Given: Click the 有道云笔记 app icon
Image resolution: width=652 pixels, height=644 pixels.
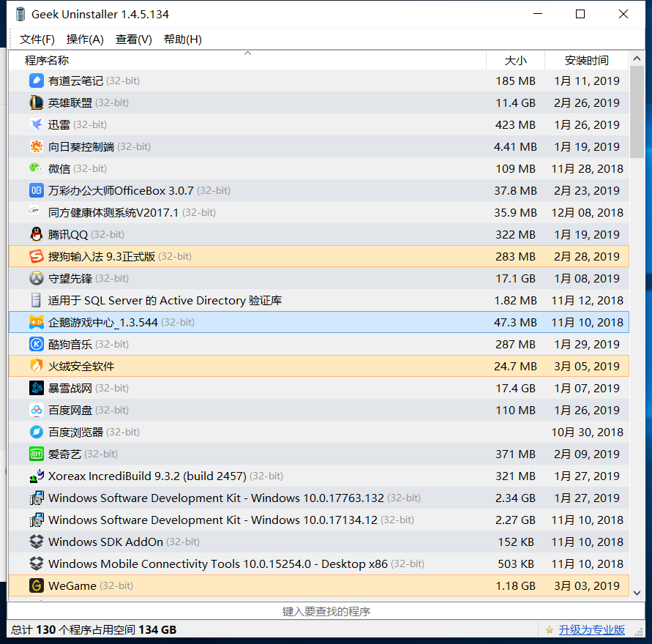Looking at the screenshot, I should [36, 80].
